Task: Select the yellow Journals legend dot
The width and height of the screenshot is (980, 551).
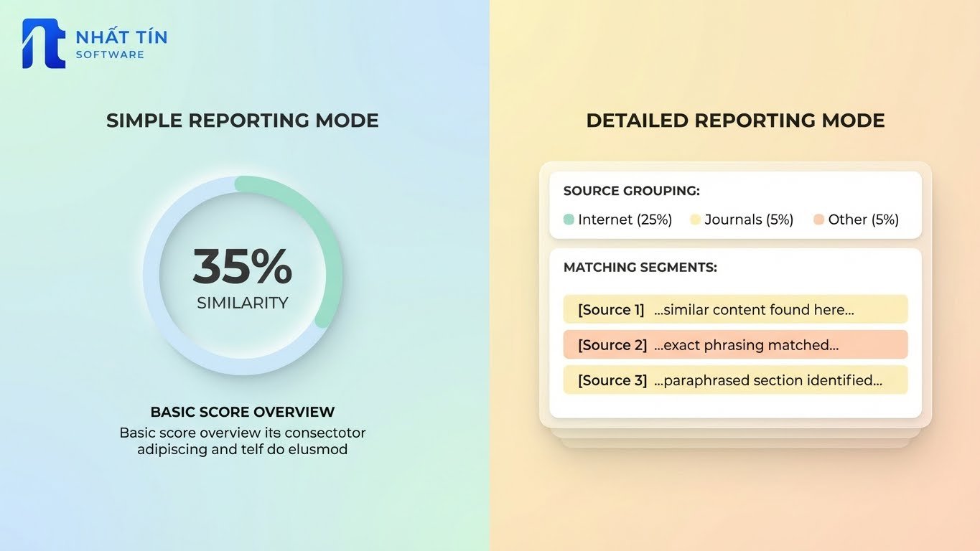Action: 694,220
